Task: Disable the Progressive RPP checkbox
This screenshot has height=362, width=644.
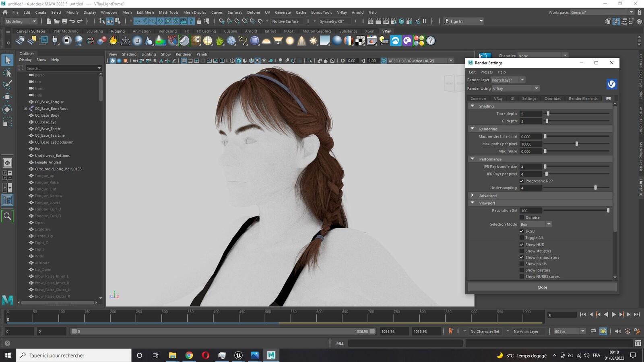Action: point(522,181)
